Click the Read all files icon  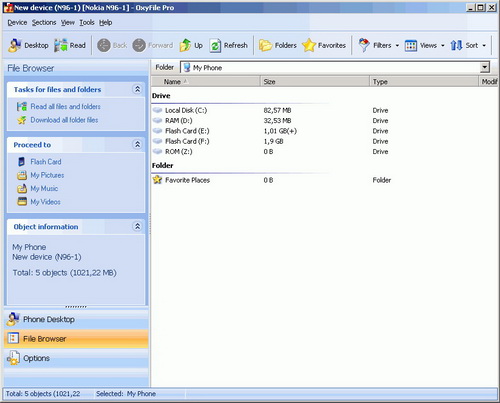pos(22,107)
